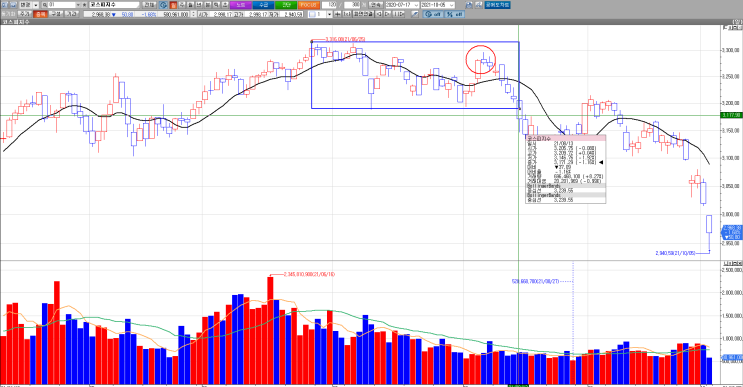Click the crosshair plus icon
743x387 pixels.
pos(337,14)
